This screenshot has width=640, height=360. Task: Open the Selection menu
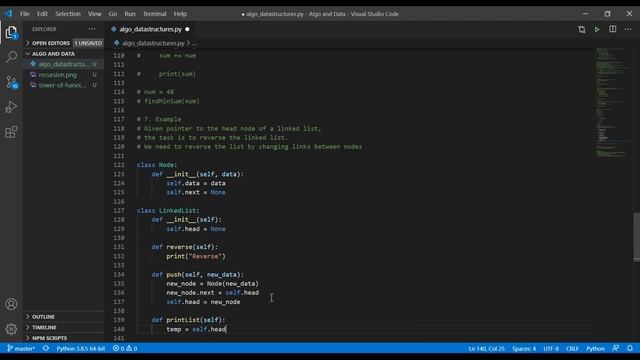pyautogui.click(x=68, y=14)
